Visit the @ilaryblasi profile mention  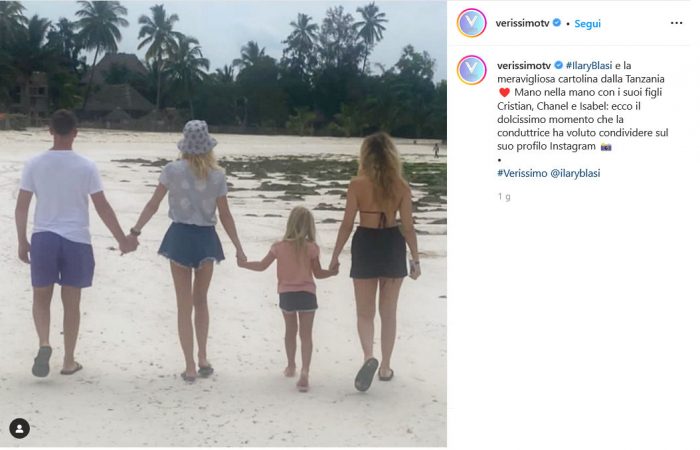pyautogui.click(x=575, y=173)
